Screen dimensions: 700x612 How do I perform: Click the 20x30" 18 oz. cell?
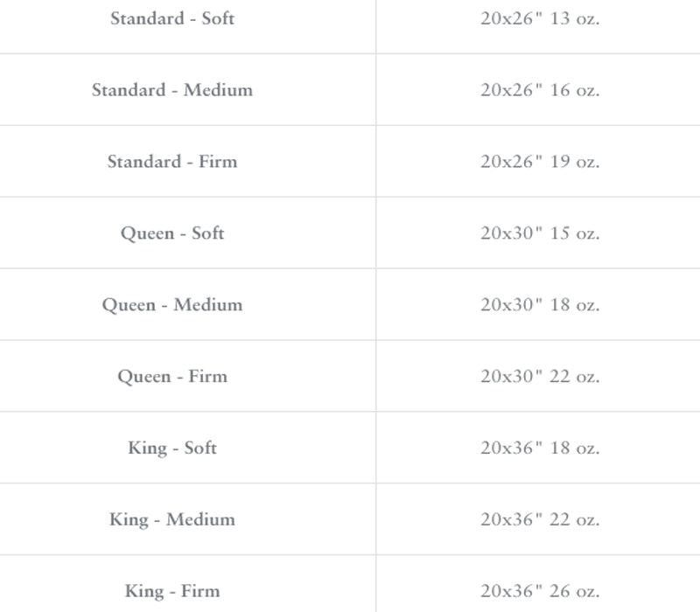coord(539,305)
